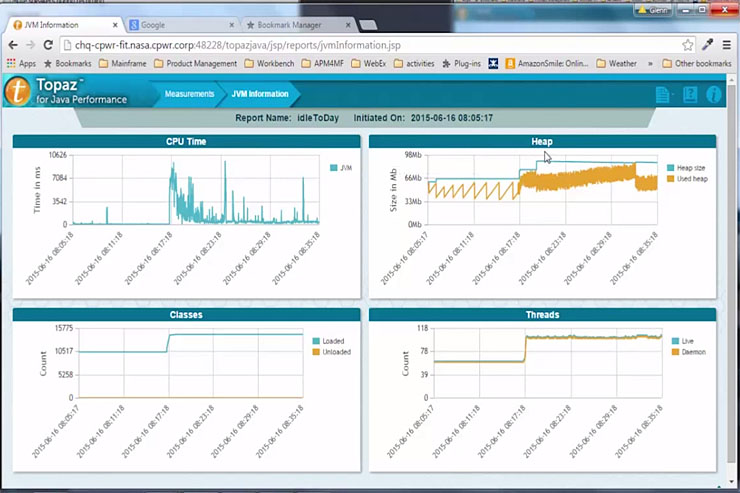This screenshot has width=740, height=493.
Task: Open the report document icon in header
Action: coord(663,95)
